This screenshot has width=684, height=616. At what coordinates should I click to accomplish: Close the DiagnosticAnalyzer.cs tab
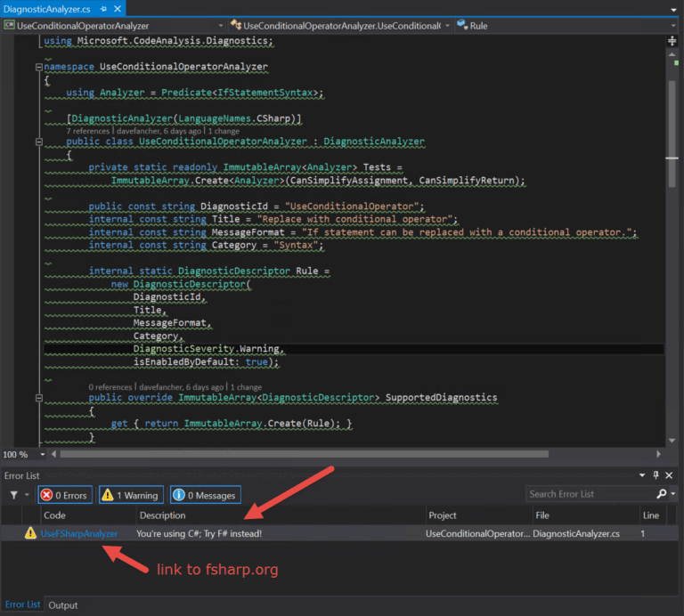point(118,9)
